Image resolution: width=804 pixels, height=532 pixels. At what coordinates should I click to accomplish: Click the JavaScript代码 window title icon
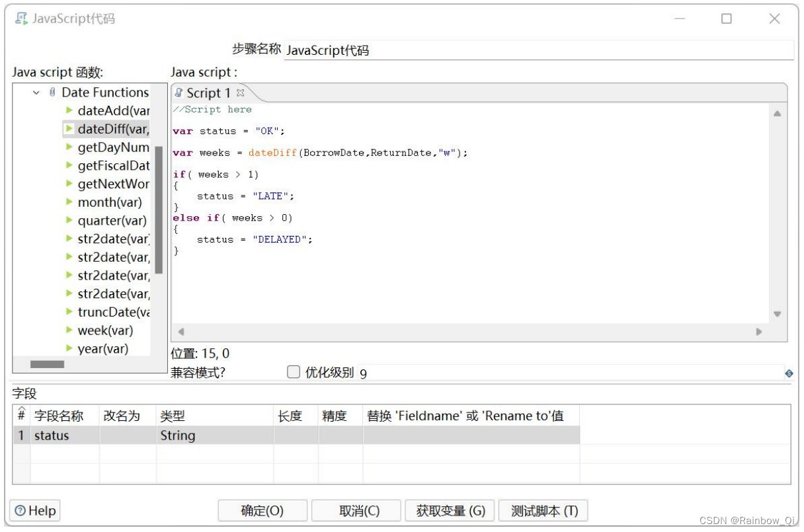tap(21, 19)
